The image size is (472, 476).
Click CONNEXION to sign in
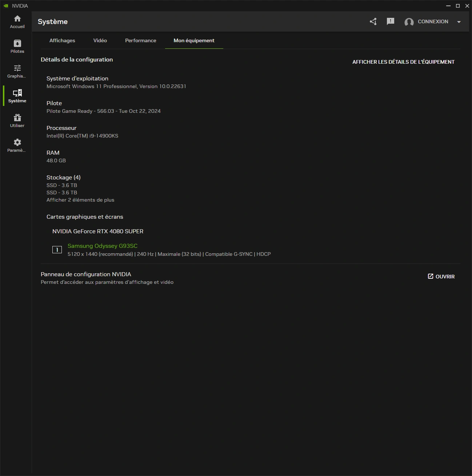pyautogui.click(x=433, y=21)
